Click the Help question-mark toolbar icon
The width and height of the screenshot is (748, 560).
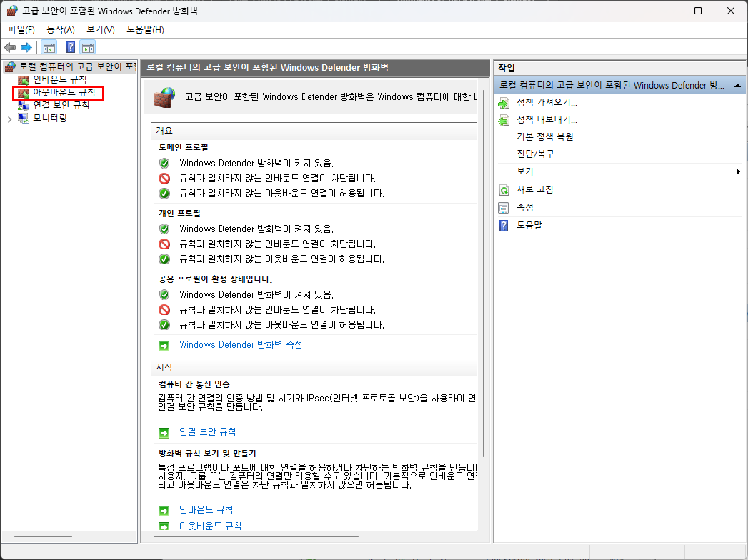click(70, 47)
